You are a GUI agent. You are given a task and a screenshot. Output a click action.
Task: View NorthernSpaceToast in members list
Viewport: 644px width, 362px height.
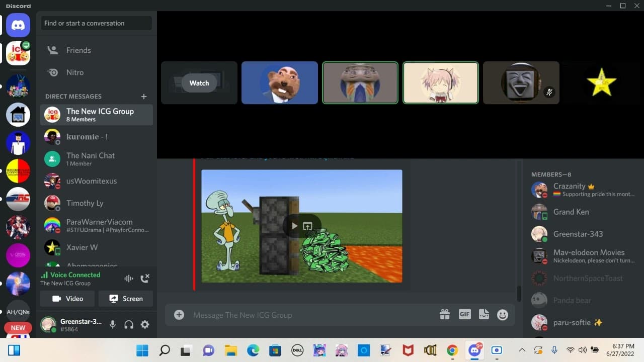[584, 278]
